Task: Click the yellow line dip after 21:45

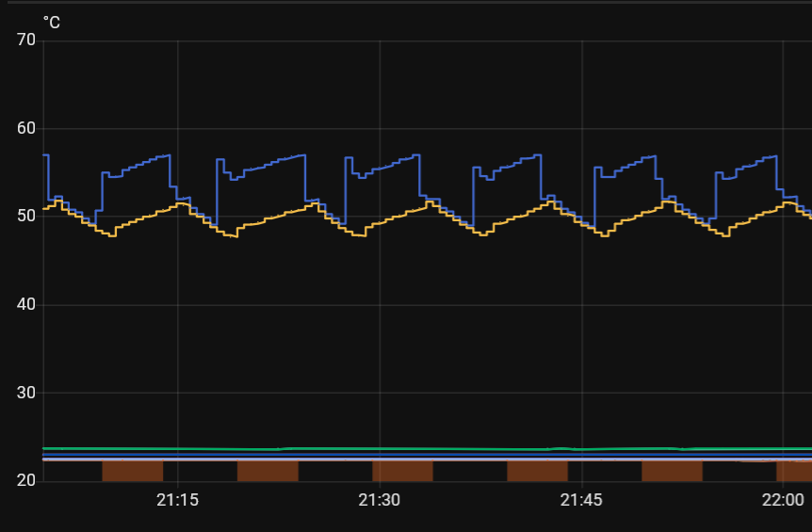Action: 603,235
